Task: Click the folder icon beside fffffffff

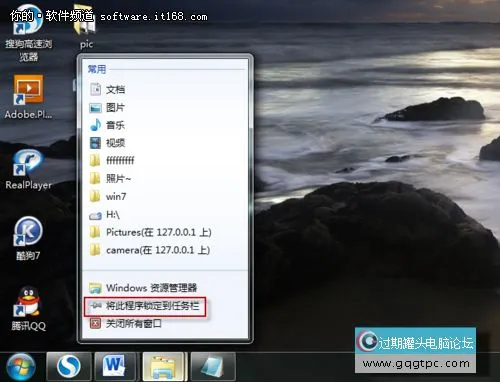Action: (x=95, y=161)
